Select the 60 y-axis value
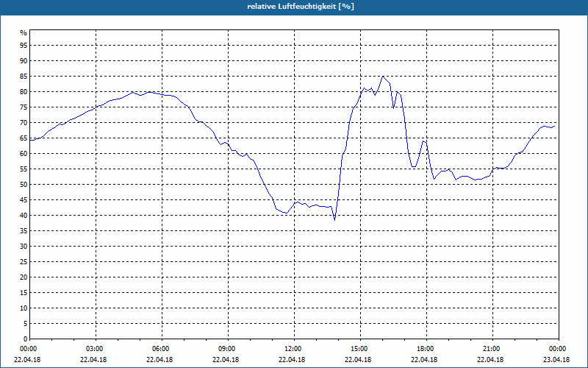Viewport: 588px width, 368px height. [24, 154]
